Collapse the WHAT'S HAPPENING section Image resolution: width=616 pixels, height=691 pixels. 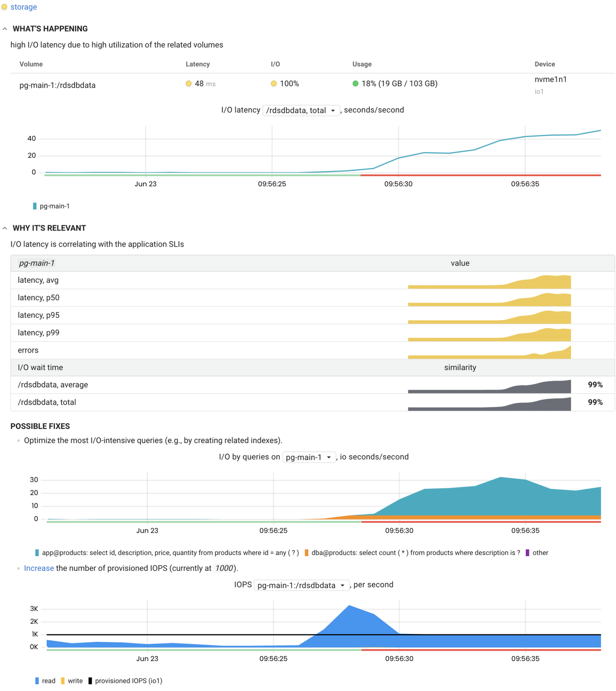[x=5, y=29]
